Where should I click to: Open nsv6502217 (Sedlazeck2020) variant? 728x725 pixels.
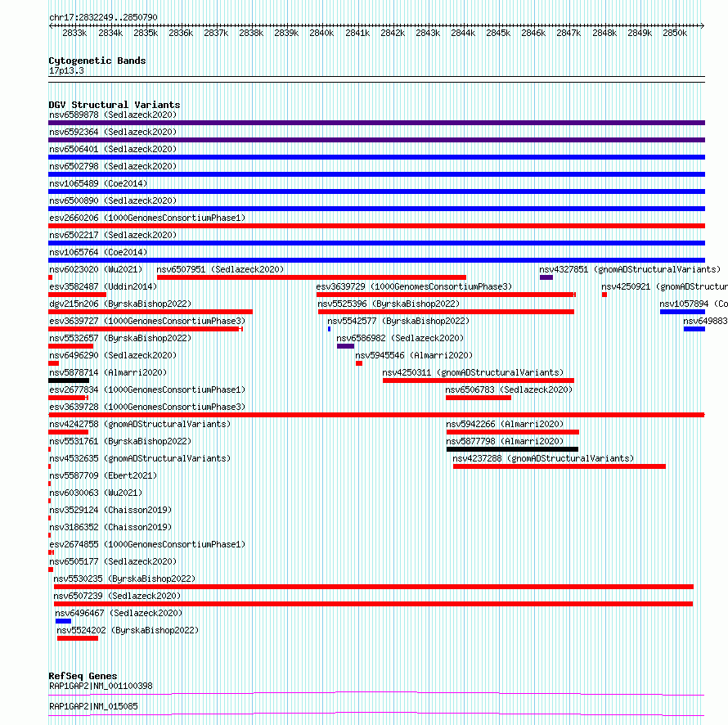point(113,235)
